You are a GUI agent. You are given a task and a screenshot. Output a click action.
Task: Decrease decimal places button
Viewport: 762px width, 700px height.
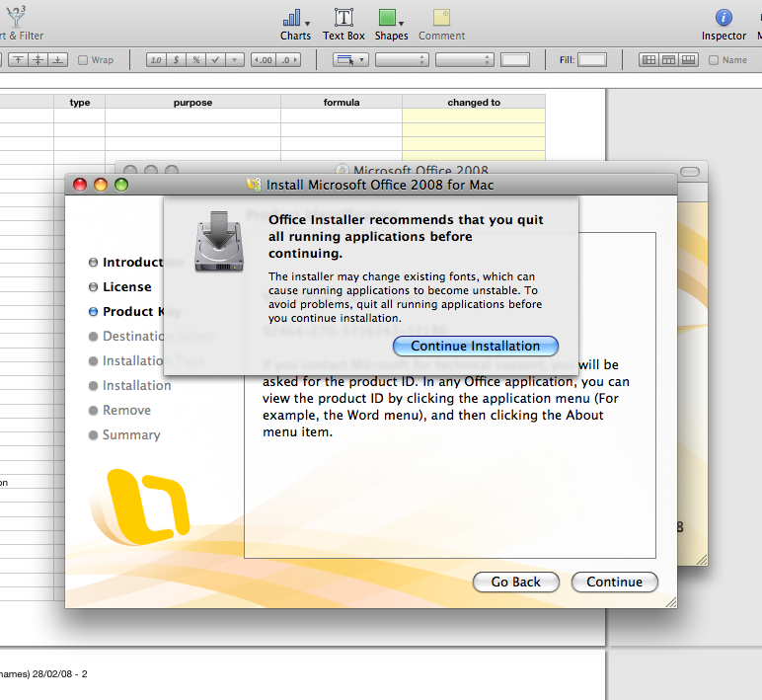[263, 60]
